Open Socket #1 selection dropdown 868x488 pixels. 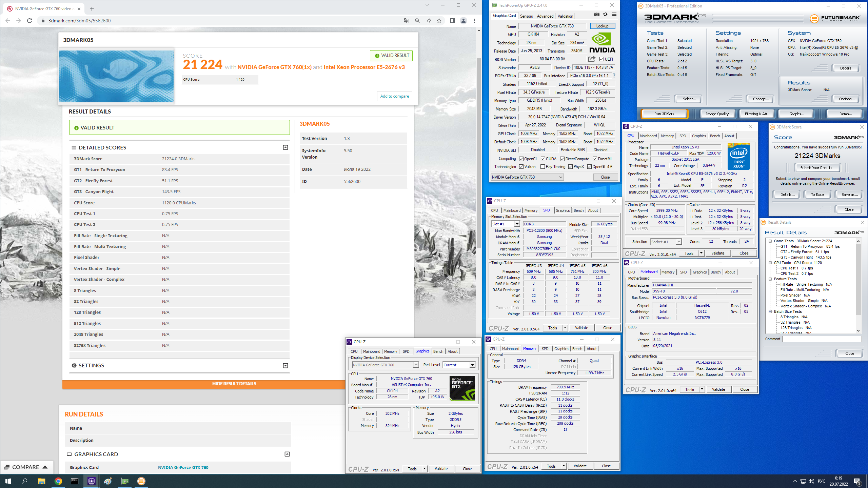[x=666, y=242]
